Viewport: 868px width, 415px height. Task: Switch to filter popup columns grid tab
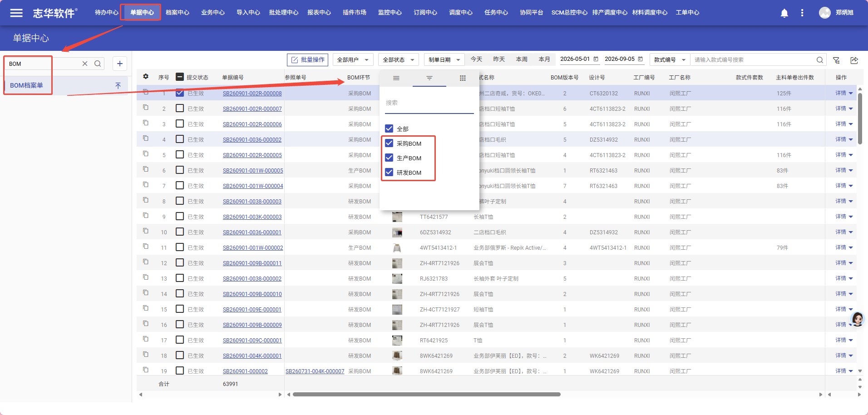click(463, 78)
